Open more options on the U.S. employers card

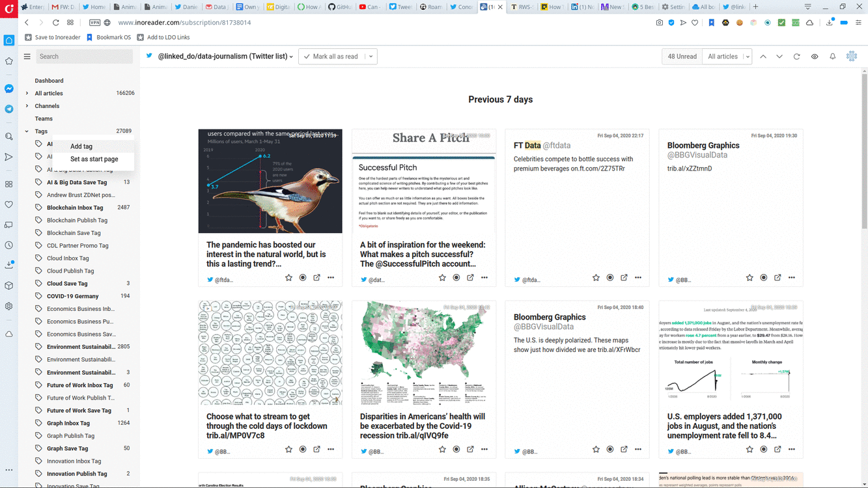792,450
